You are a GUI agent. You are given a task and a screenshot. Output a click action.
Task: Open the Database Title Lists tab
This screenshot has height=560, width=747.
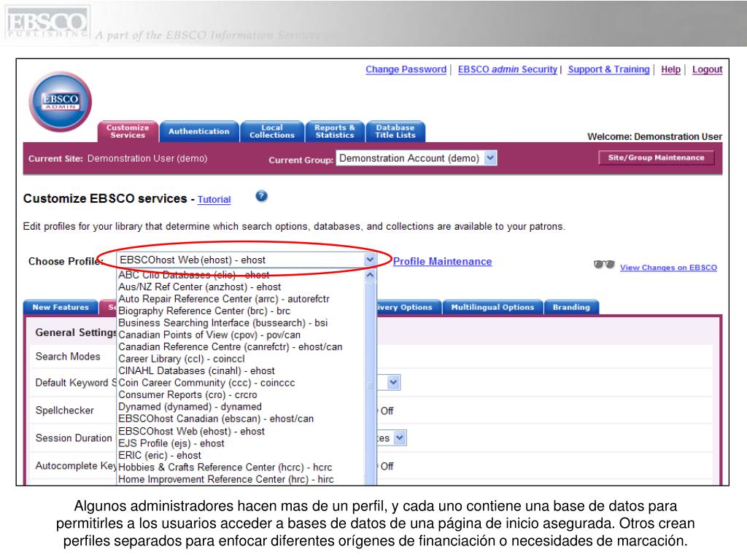pyautogui.click(x=395, y=131)
